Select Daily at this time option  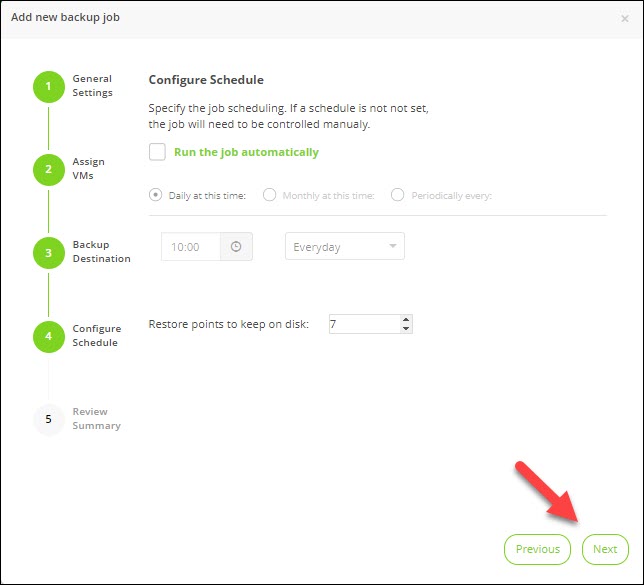pos(155,195)
